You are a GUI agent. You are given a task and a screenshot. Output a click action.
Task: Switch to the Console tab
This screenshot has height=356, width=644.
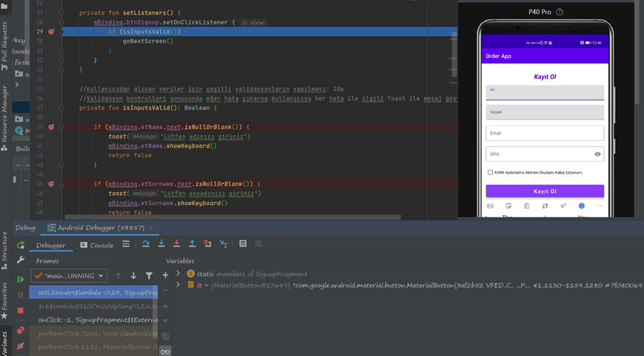97,245
